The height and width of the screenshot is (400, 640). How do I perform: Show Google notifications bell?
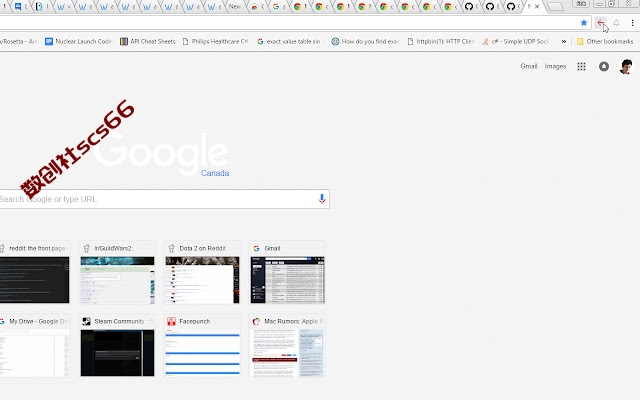click(604, 66)
